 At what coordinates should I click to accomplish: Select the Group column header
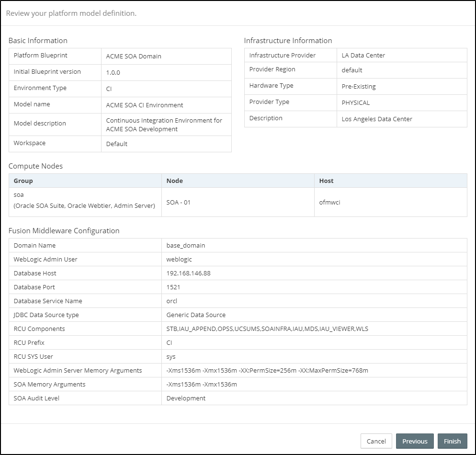23,181
